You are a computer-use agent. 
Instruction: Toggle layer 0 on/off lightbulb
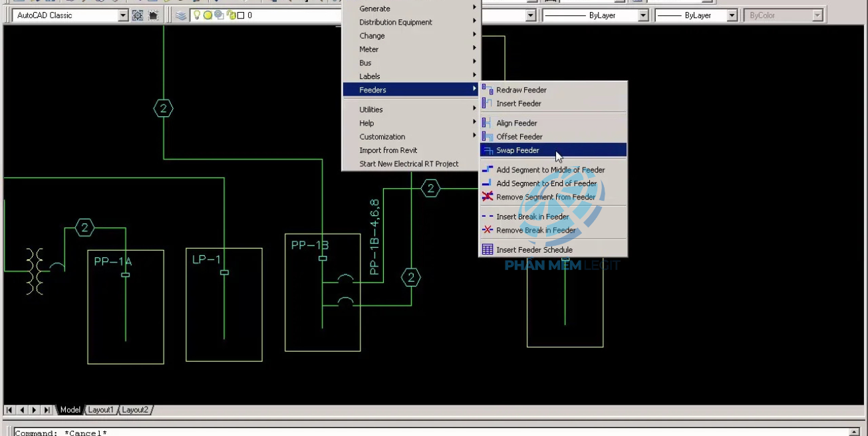(198, 15)
